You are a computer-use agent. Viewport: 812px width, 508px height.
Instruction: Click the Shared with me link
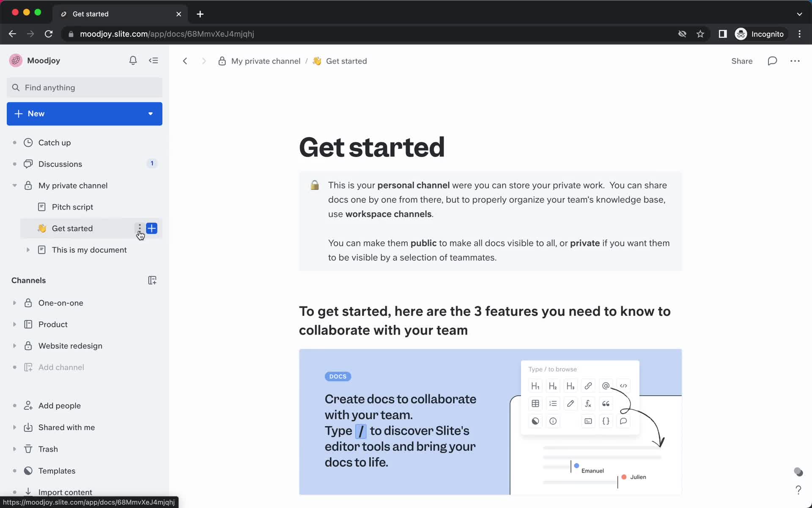tap(67, 427)
